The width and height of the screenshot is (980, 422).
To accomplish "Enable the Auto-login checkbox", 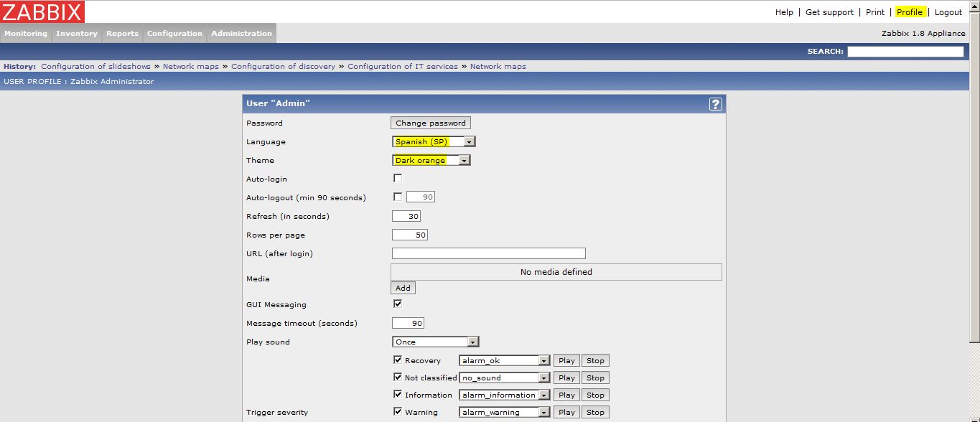I will point(398,179).
